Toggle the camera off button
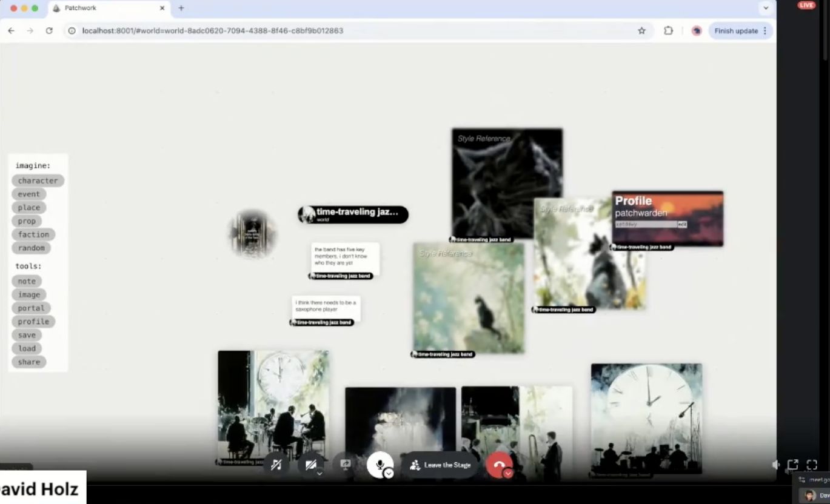The image size is (830, 504). click(x=310, y=465)
